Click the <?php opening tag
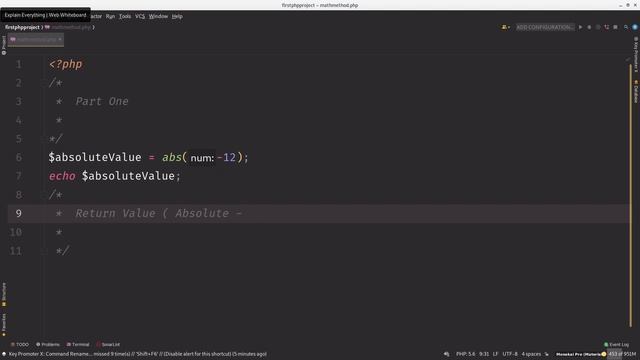640x360 pixels. [66, 64]
